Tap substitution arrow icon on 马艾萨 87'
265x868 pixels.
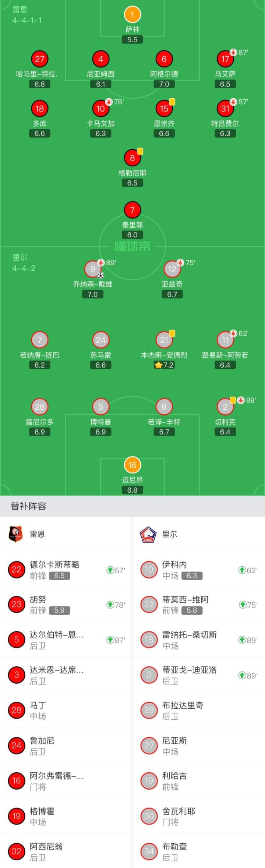point(233,52)
